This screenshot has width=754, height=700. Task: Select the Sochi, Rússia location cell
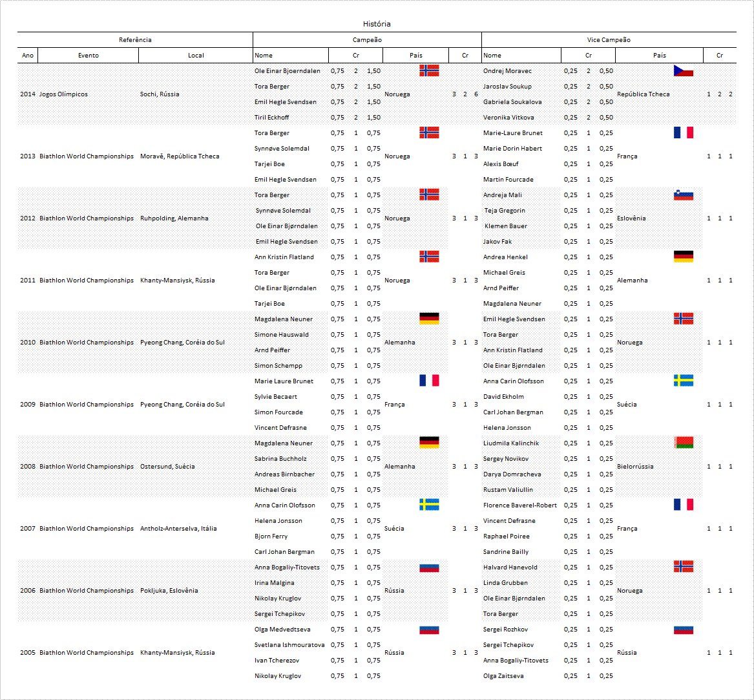coord(160,94)
